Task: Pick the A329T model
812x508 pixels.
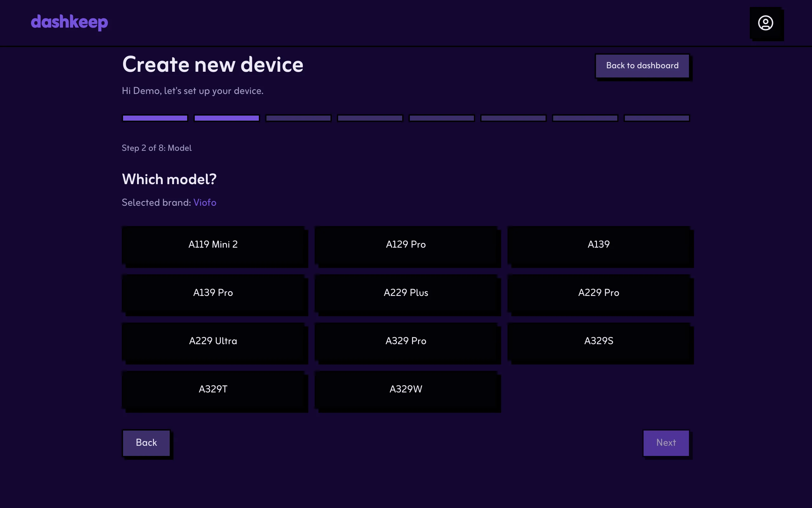Action: 213,390
